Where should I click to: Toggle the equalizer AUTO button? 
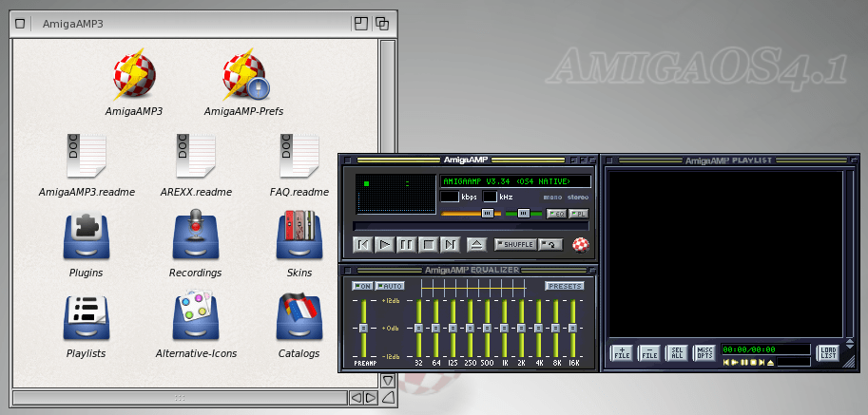point(390,286)
